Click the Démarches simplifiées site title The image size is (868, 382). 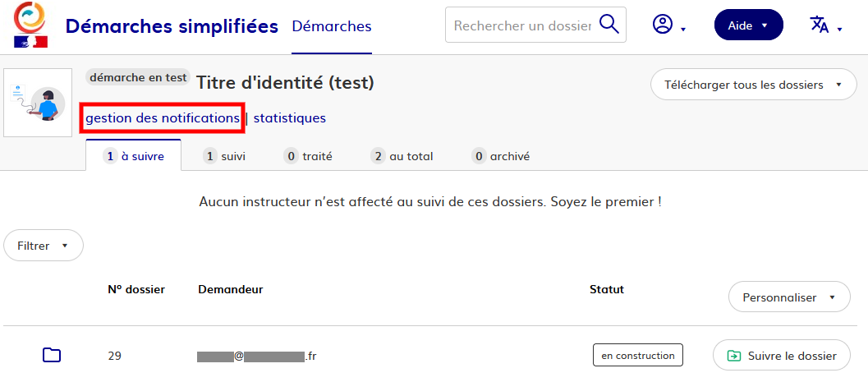pos(172,26)
